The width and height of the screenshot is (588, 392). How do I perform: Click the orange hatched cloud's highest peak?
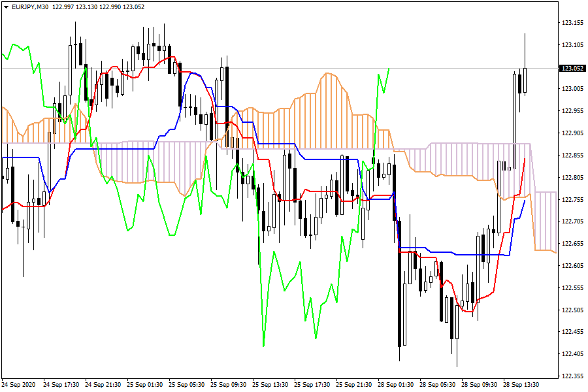coord(330,74)
